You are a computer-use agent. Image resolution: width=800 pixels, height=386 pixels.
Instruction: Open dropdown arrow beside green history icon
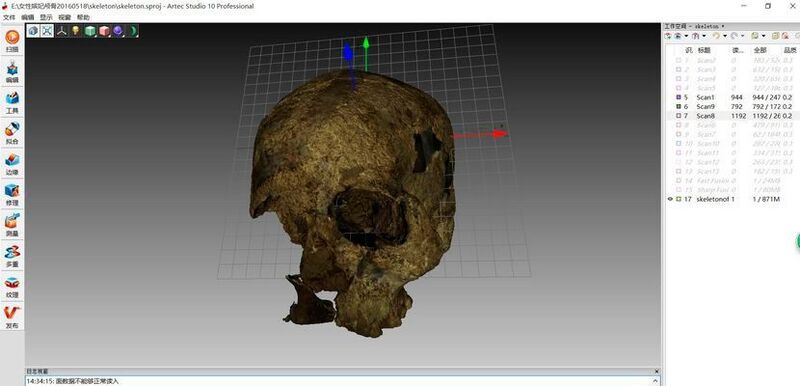764,36
